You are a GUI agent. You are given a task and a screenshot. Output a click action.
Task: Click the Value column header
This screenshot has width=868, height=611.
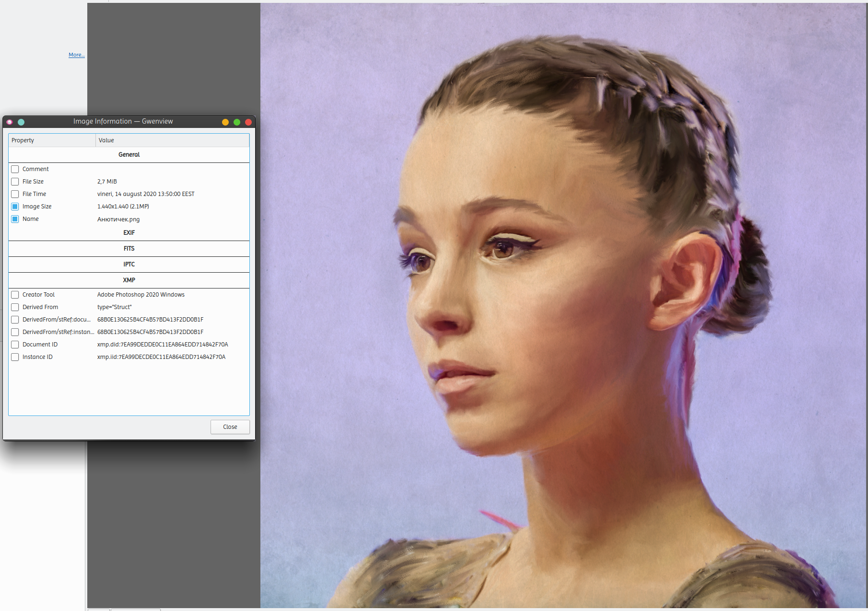(x=172, y=140)
